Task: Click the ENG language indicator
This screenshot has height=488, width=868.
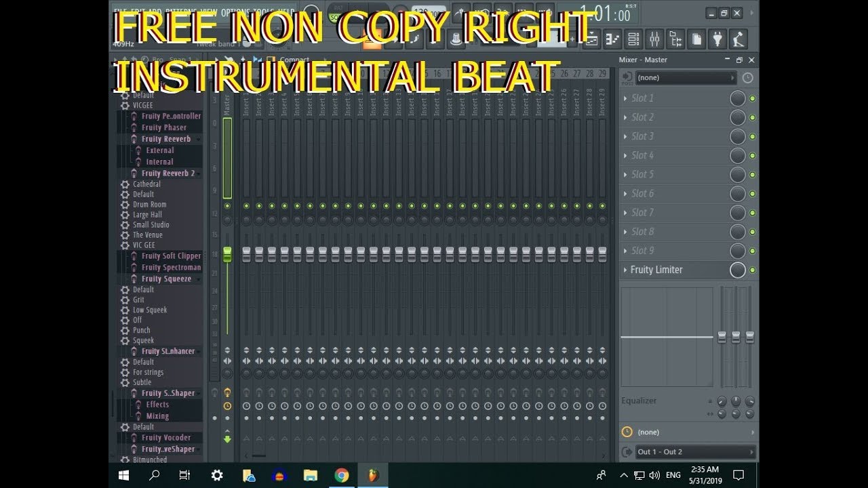Action: click(x=673, y=475)
